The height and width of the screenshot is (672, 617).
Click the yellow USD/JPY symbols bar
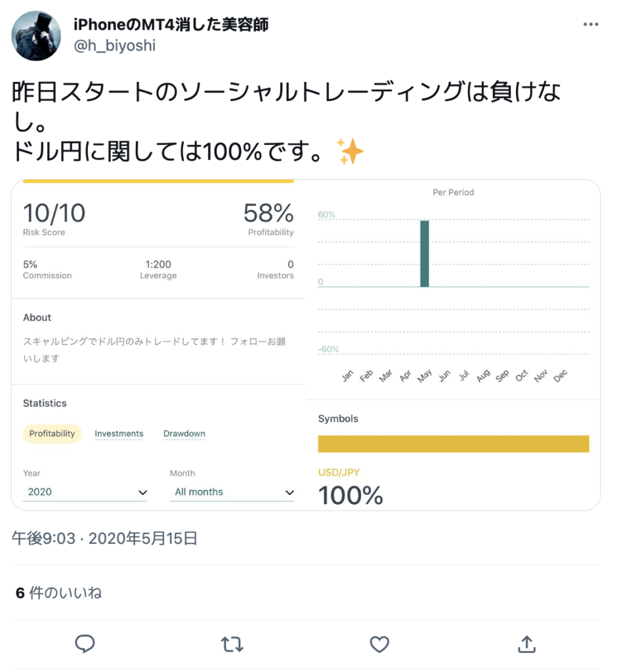453,444
